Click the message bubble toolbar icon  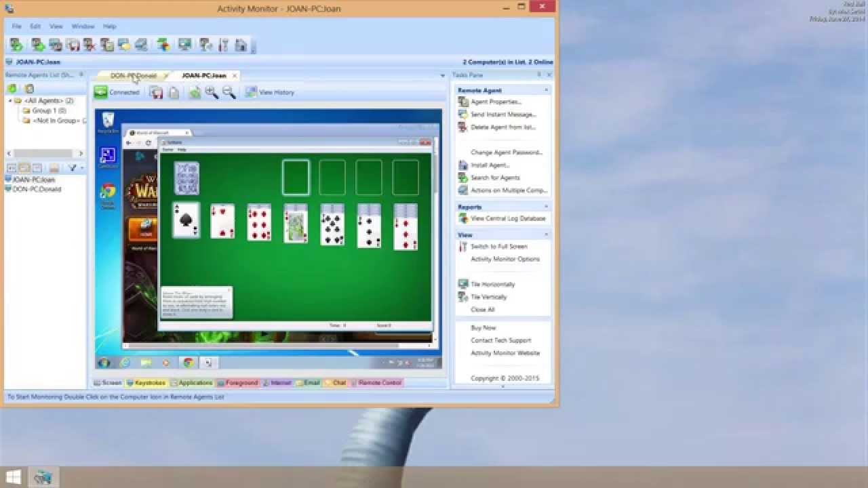[x=124, y=45]
